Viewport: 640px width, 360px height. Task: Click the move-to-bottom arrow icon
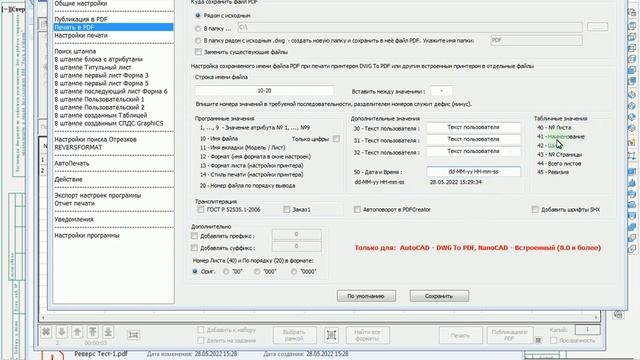point(108,332)
